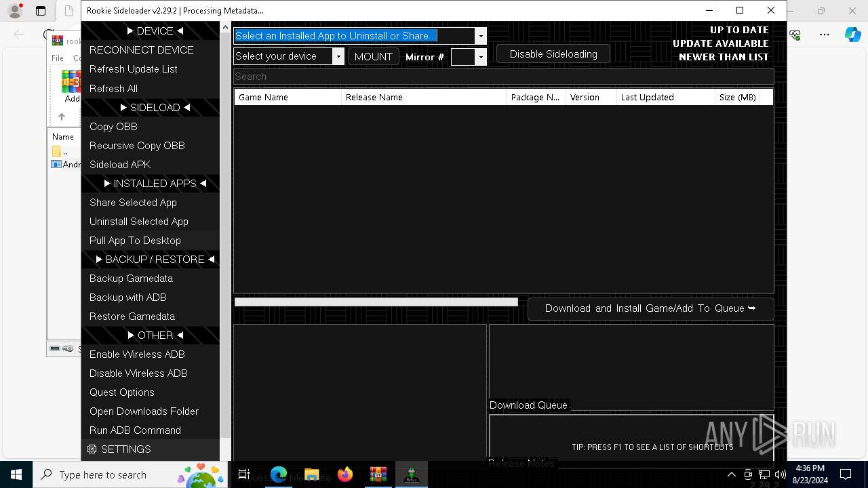This screenshot has height=488, width=868.
Task: Click the Windows Start button
Action: tap(16, 474)
